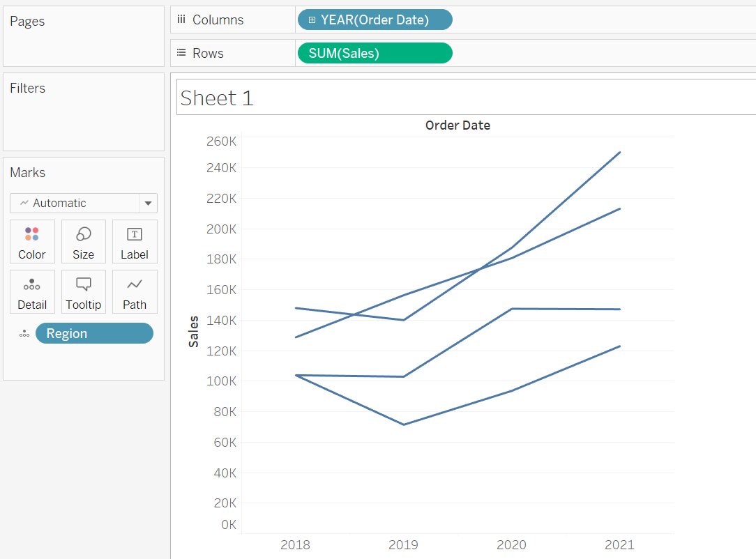Open the Path marks card

(x=135, y=292)
